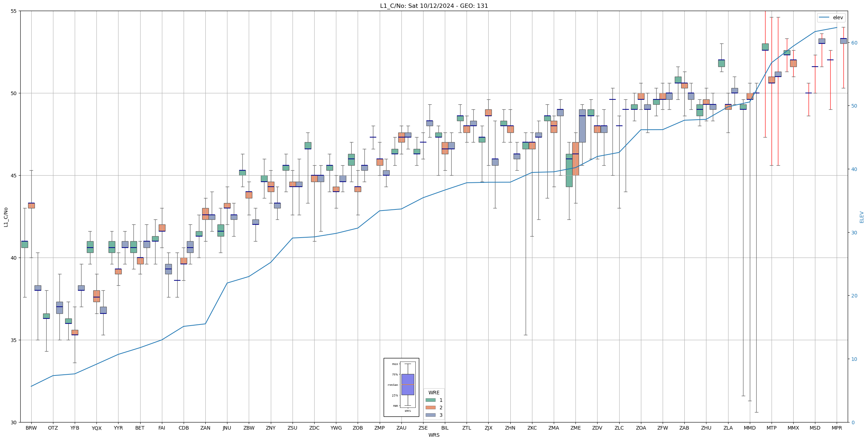868x441 pixels.
Task: Click the chart title L1_C/No GEO 131
Action: coord(434,6)
